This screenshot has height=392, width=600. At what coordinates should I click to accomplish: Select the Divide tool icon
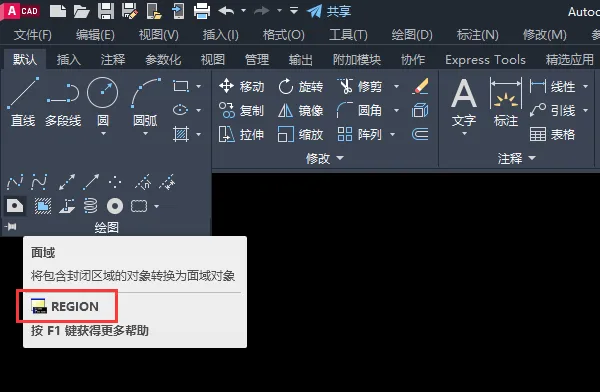click(143, 182)
